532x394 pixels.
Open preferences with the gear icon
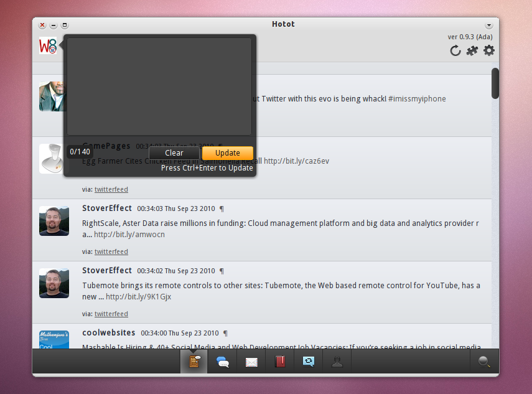click(489, 50)
